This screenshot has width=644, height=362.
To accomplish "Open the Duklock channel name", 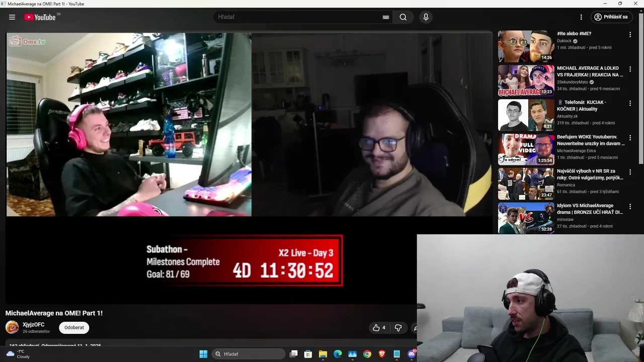I will click(x=564, y=41).
